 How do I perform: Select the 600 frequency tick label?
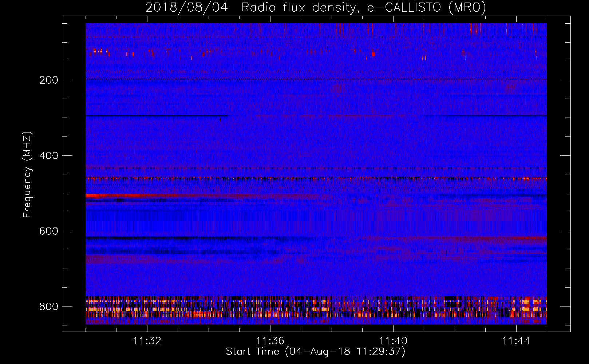49,231
